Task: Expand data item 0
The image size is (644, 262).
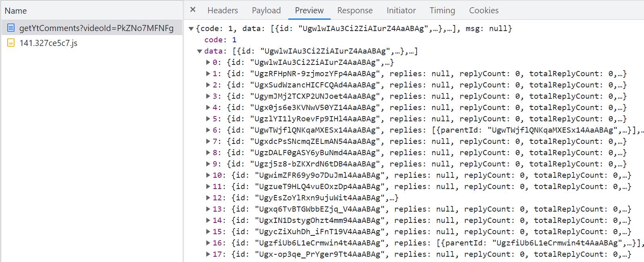Action: pos(208,62)
